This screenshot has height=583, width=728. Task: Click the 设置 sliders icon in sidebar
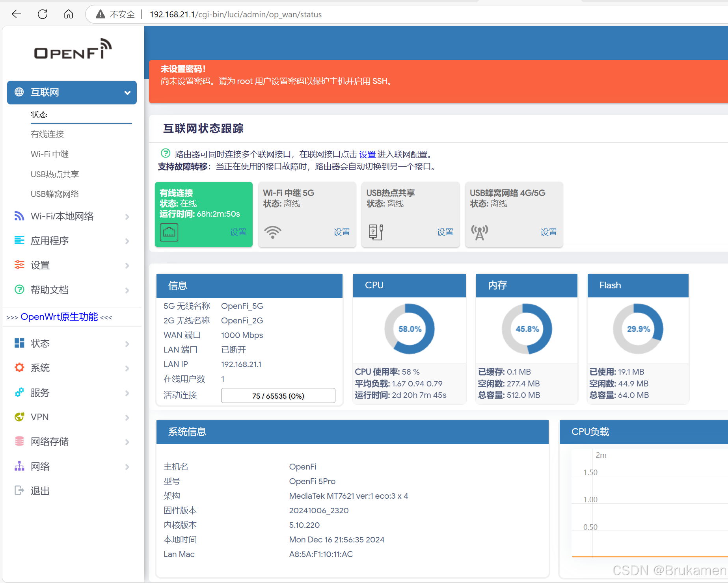click(x=19, y=265)
